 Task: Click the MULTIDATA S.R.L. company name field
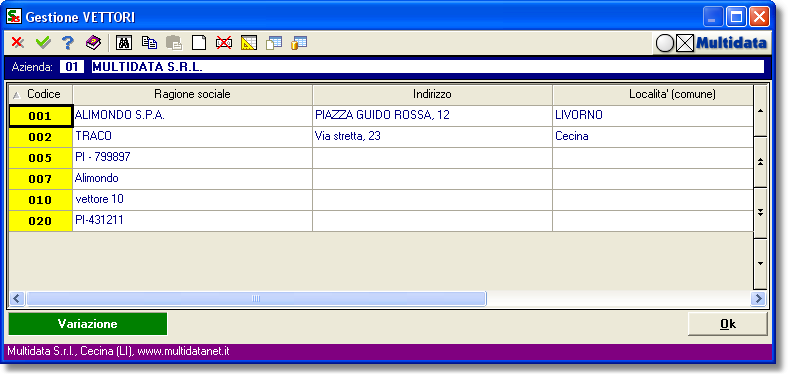point(427,67)
